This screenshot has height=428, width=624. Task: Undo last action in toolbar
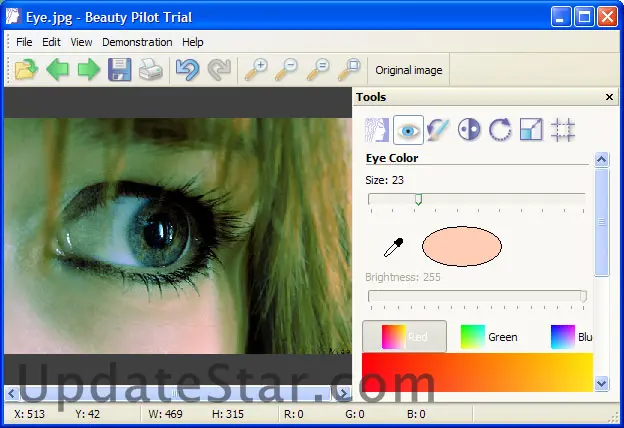(x=188, y=70)
